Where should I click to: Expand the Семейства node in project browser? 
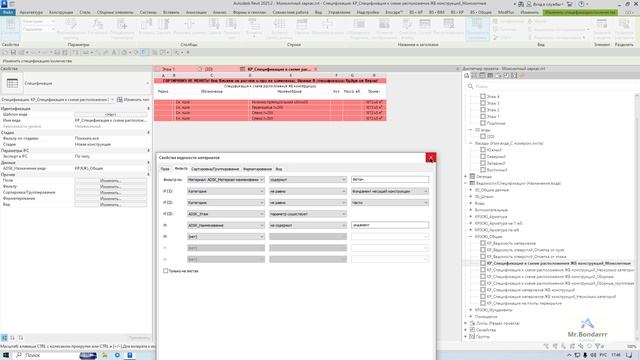(466, 330)
